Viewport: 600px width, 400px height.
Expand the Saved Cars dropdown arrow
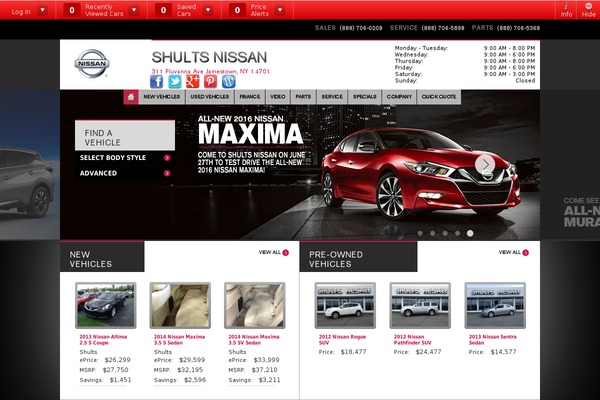[208, 10]
